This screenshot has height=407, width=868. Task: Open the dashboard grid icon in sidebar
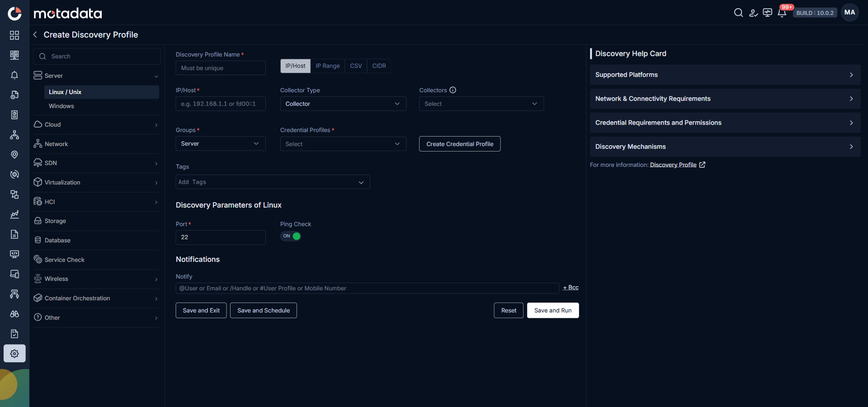(x=14, y=35)
